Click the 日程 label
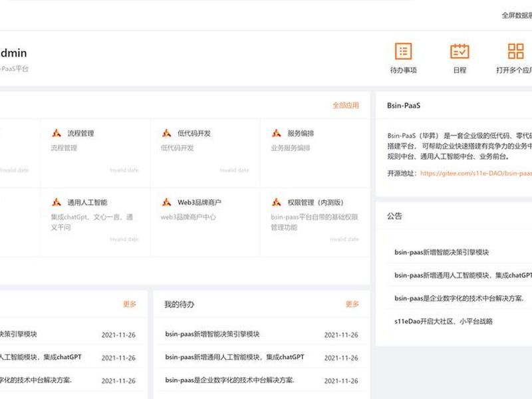Screen dimensions: 532x399 (x=460, y=70)
